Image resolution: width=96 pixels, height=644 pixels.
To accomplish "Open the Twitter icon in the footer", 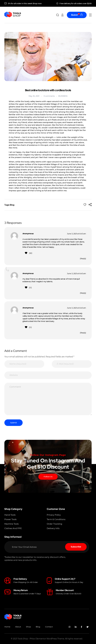I will click(87, 627).
